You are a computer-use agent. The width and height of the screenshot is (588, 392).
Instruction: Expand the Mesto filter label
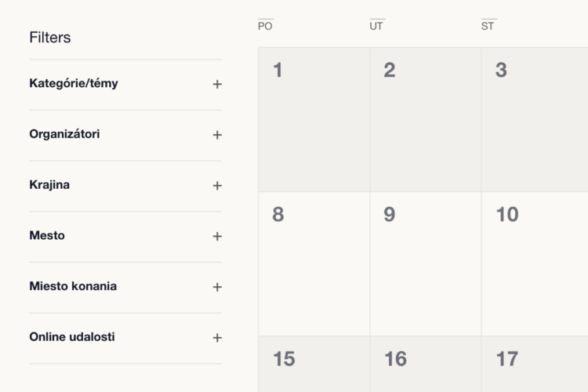click(47, 235)
